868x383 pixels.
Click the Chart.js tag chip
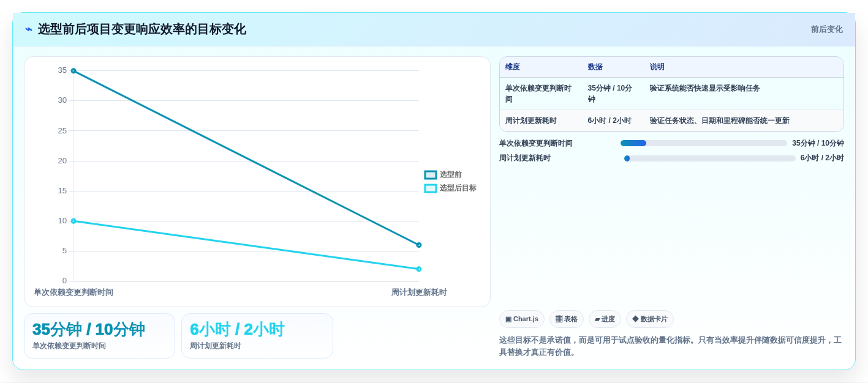(x=522, y=319)
